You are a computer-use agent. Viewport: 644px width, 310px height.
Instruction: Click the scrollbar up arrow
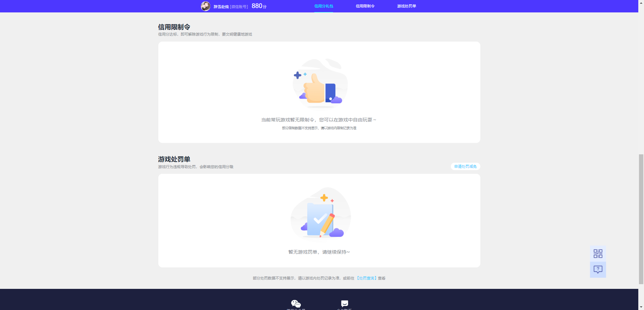point(641,2)
